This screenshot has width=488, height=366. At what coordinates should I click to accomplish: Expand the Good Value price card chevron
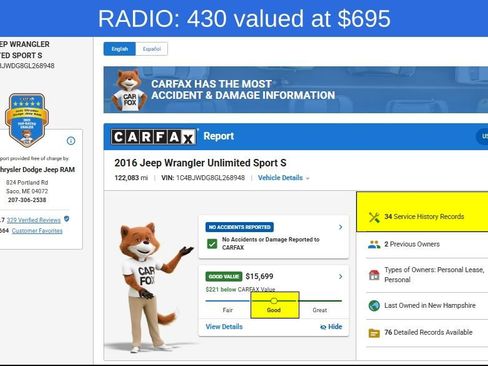[340, 276]
